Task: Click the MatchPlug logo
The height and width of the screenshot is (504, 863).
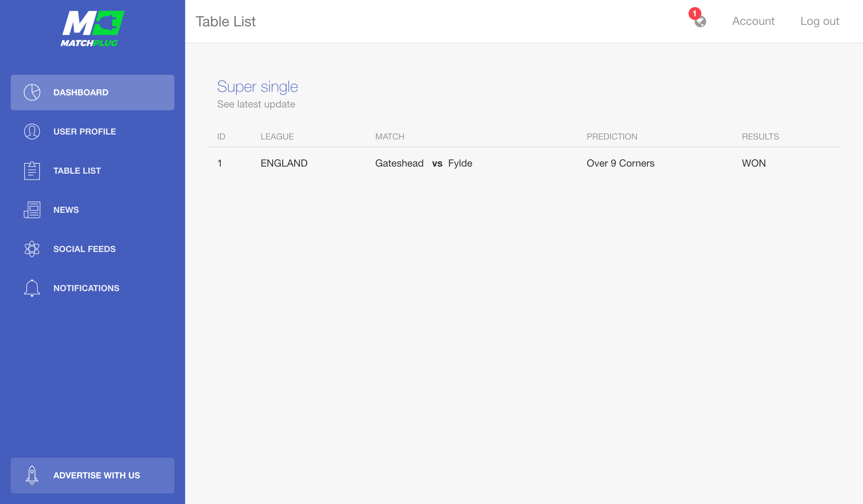Action: 92,28
